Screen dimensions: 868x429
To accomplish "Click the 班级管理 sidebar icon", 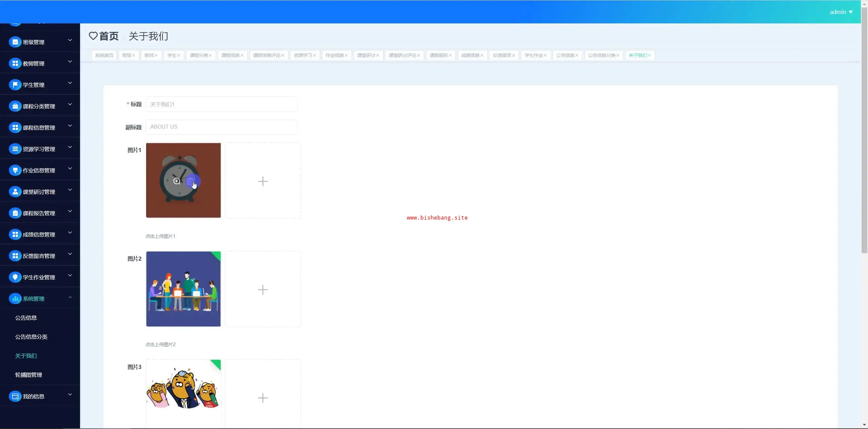I will tap(15, 42).
